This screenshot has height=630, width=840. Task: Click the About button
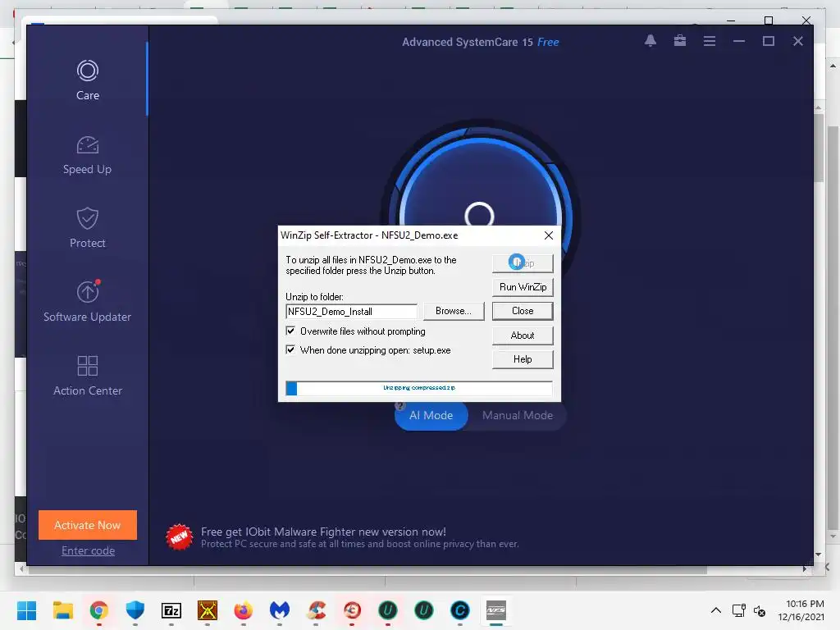click(x=523, y=336)
